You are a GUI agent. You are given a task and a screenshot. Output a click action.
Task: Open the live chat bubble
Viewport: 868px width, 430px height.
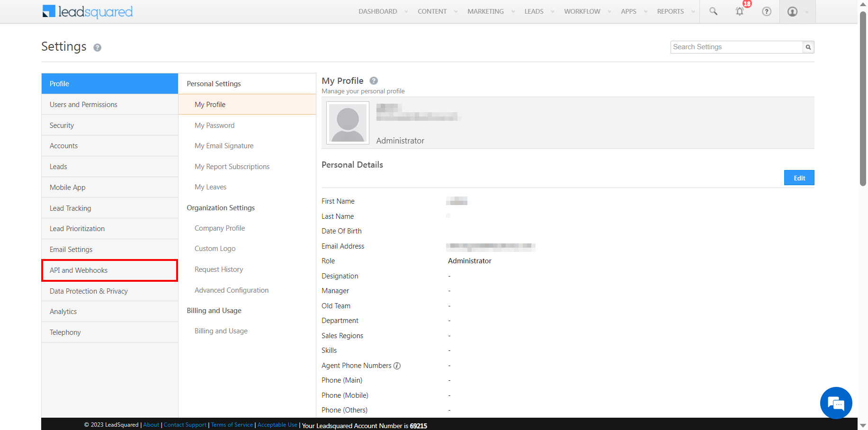[836, 403]
